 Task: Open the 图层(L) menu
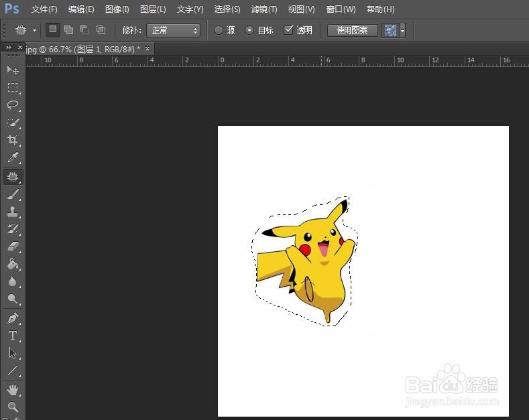(153, 9)
